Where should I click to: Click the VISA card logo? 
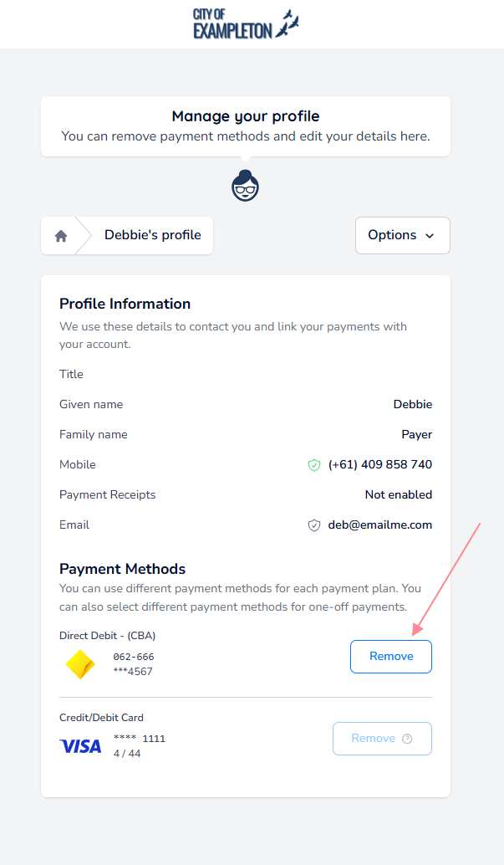80,745
